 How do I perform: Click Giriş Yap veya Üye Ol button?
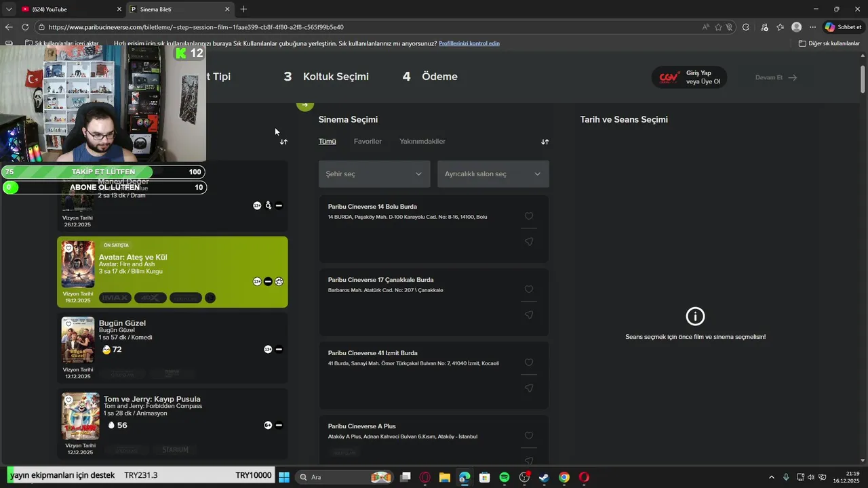click(689, 77)
